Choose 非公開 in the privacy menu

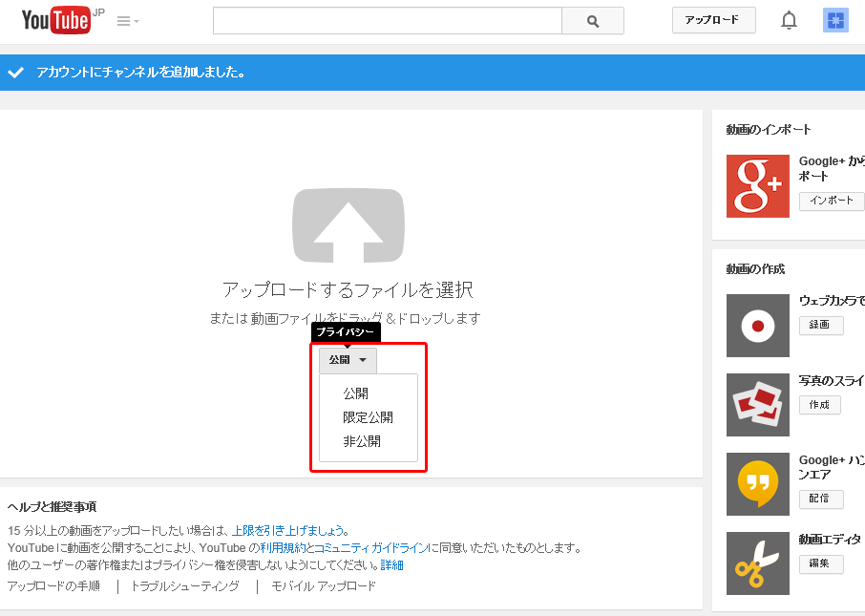click(x=362, y=441)
